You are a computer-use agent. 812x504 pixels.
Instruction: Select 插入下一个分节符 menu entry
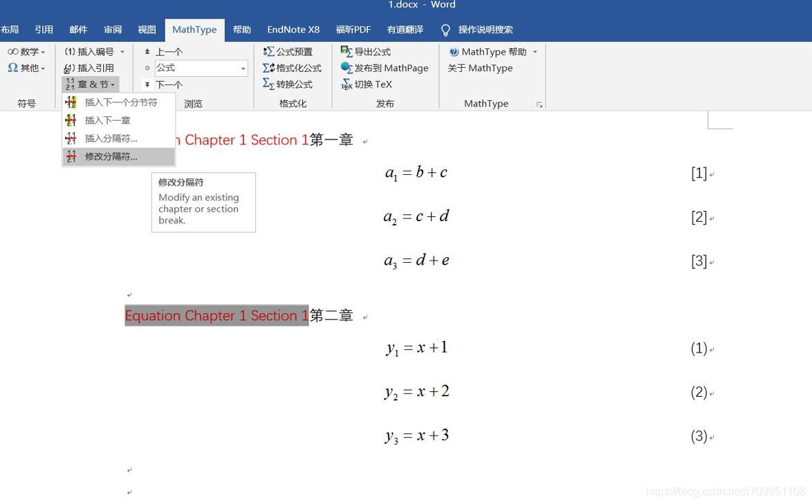[118, 102]
